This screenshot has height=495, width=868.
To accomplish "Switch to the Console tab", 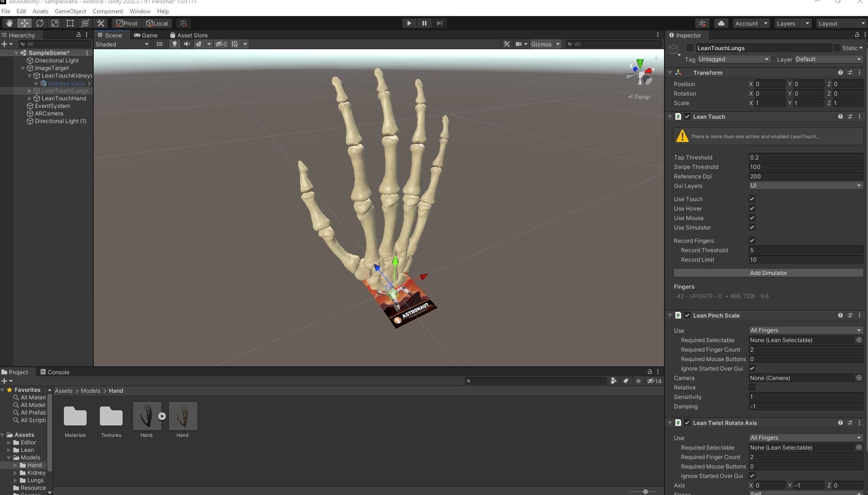I will click(55, 372).
